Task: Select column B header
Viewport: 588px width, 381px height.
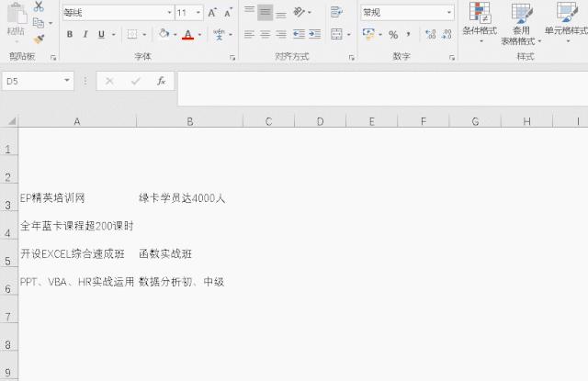Action: [x=190, y=121]
